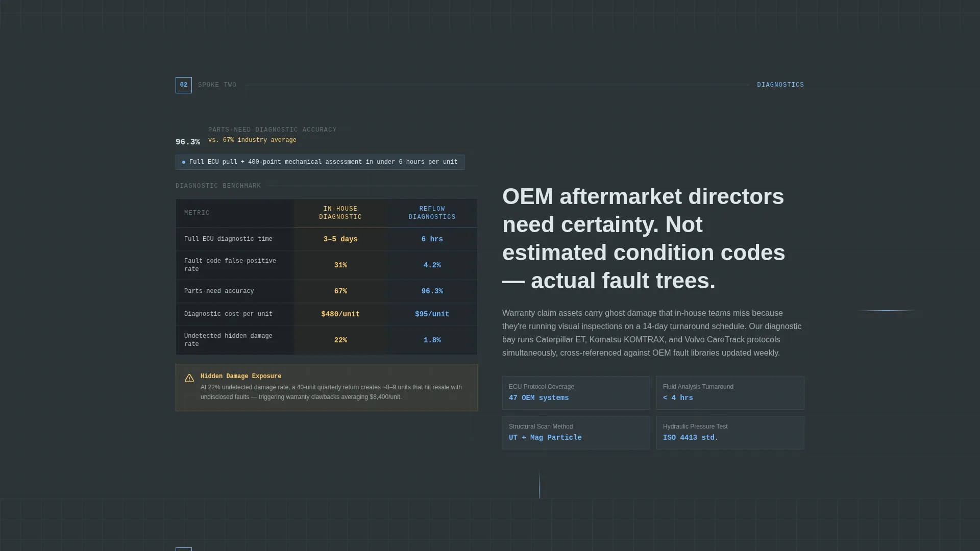The image size is (980, 551).
Task: Click the 1.8% table cell
Action: click(432, 340)
